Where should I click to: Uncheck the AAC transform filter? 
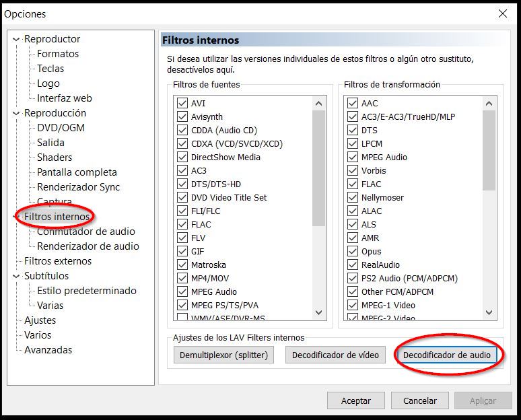pyautogui.click(x=353, y=104)
